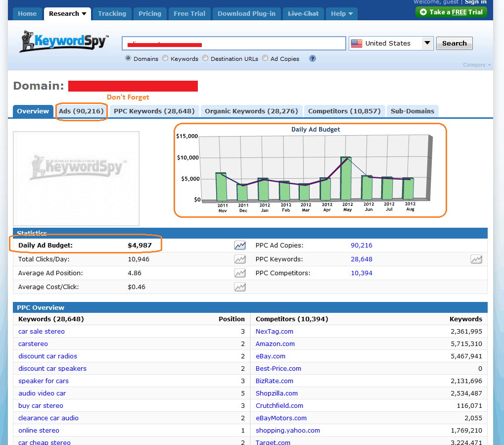Open the Free Trial tab
The width and height of the screenshot is (504, 445).
(189, 14)
